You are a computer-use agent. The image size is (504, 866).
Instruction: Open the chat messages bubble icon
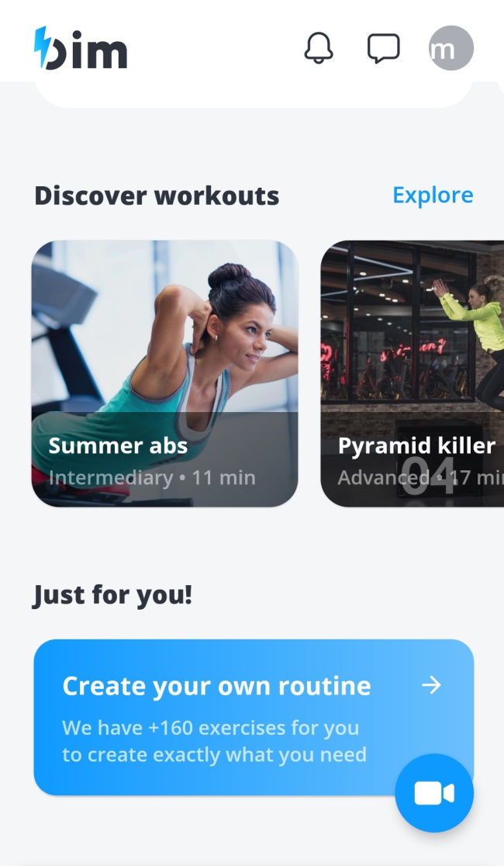(x=383, y=48)
